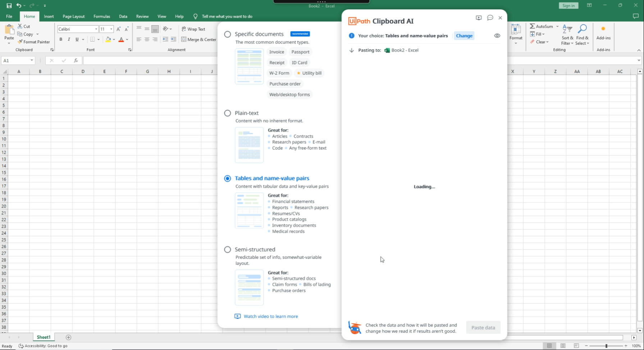Image resolution: width=644 pixels, height=350 pixels.
Task: Open the Page Layout ribbon tab
Action: pos(73,16)
